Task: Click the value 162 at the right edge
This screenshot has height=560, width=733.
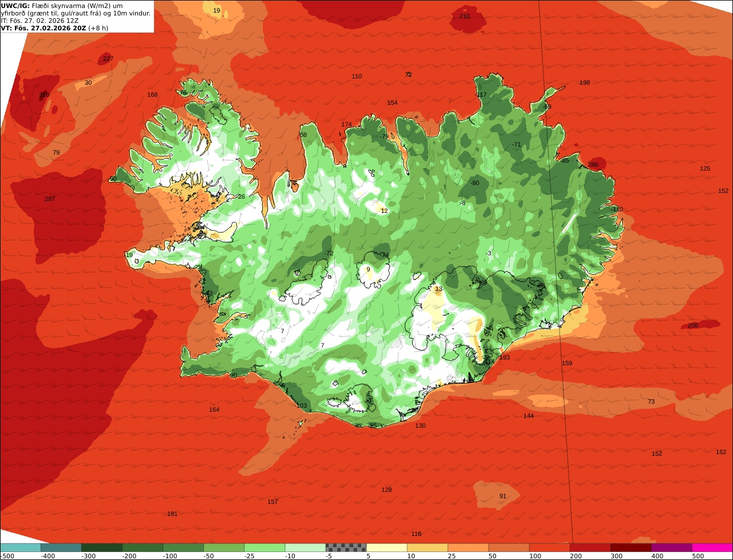Action: [x=721, y=452]
